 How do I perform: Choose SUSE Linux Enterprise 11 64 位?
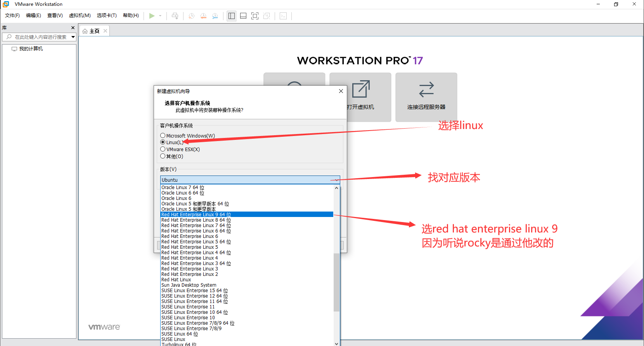(247, 301)
